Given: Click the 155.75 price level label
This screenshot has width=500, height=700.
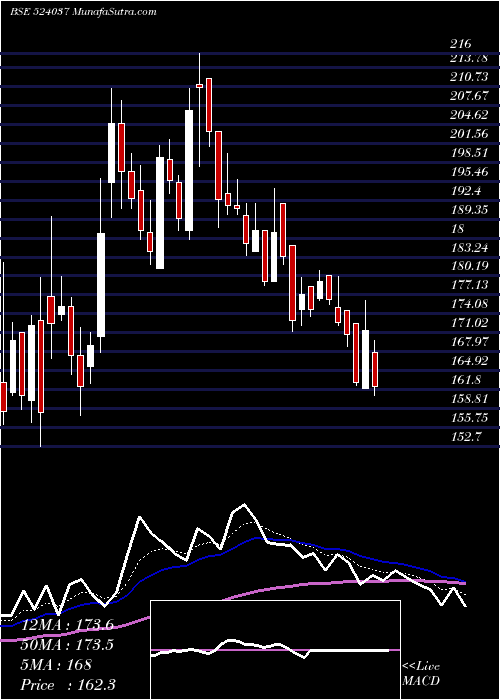Looking at the screenshot, I should (x=469, y=418).
